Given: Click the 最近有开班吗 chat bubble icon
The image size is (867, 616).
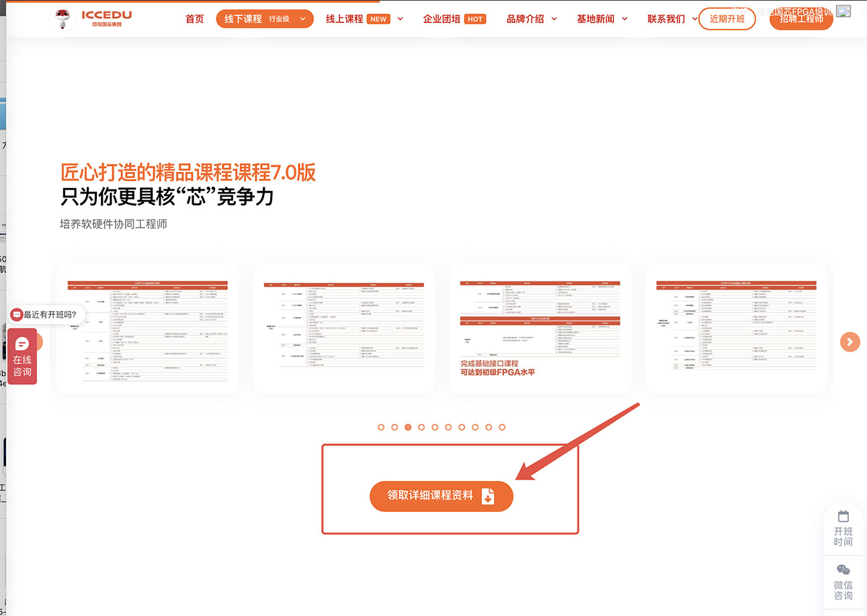Looking at the screenshot, I should point(15,314).
